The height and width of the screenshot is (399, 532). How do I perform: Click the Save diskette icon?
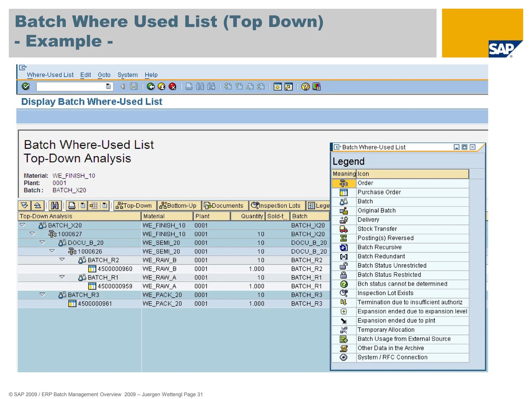point(134,86)
